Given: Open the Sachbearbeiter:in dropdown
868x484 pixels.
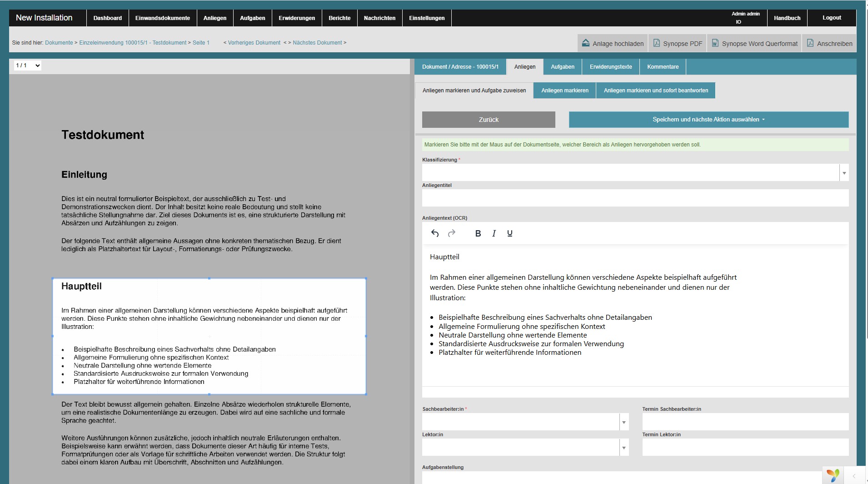Looking at the screenshot, I should (x=624, y=422).
